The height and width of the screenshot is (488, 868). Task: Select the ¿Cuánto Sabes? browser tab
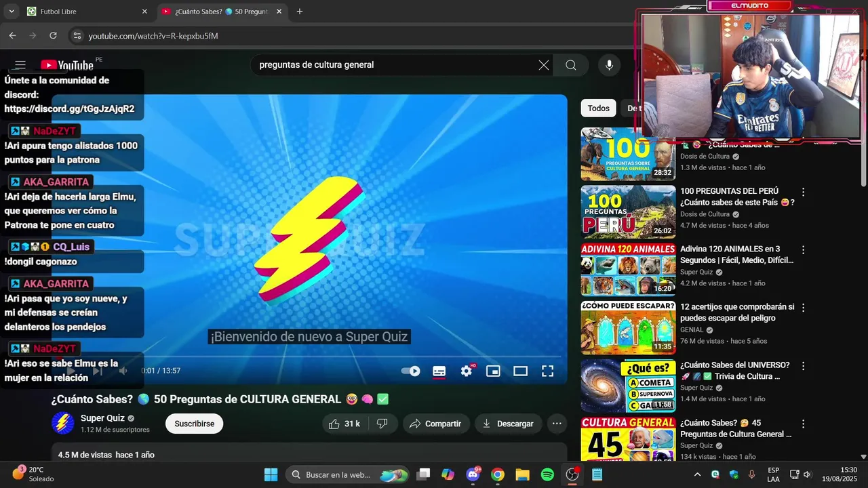tap(222, 12)
